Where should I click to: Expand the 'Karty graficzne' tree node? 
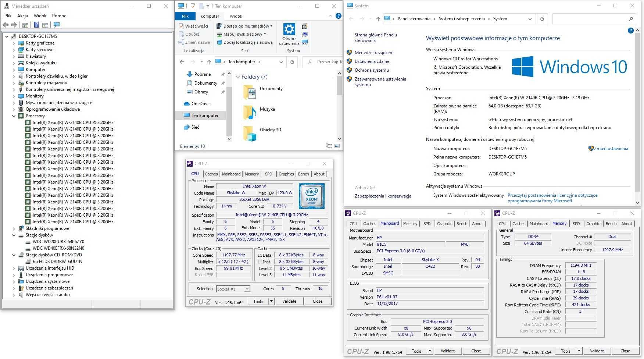(x=14, y=43)
